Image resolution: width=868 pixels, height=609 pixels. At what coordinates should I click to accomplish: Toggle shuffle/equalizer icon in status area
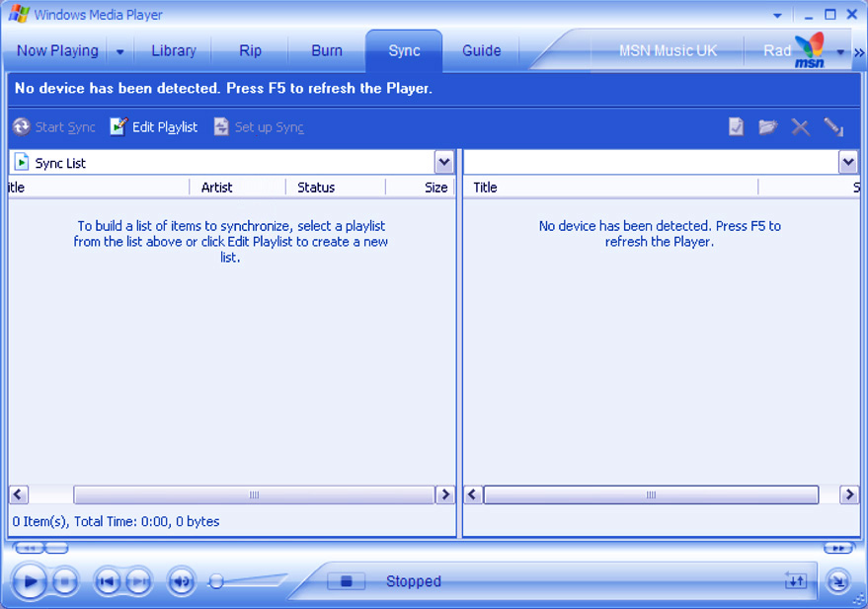point(796,580)
